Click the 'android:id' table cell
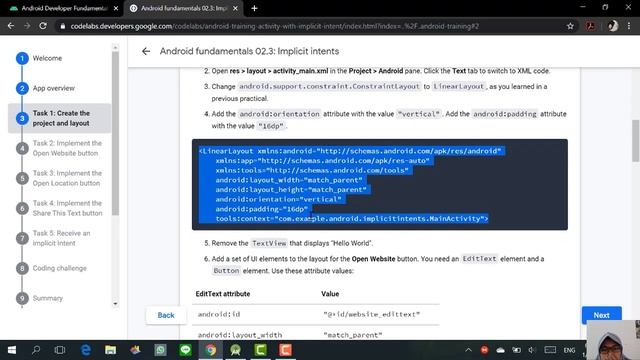This screenshot has height=360, width=640. click(219, 314)
